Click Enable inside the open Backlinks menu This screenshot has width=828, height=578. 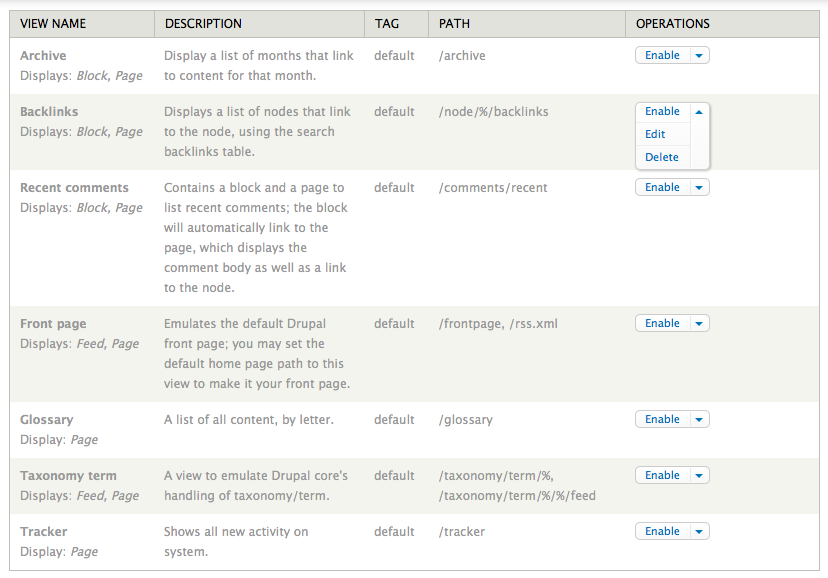pyautogui.click(x=661, y=111)
